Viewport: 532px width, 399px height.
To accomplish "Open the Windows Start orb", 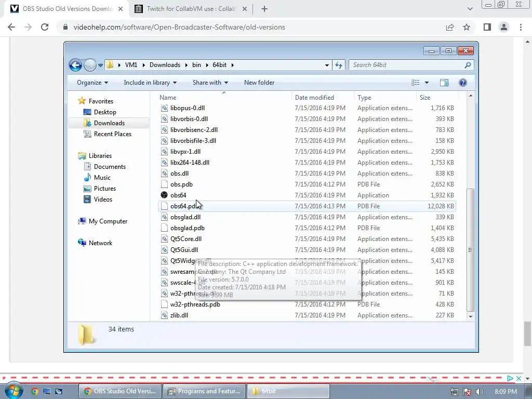I will (14, 391).
